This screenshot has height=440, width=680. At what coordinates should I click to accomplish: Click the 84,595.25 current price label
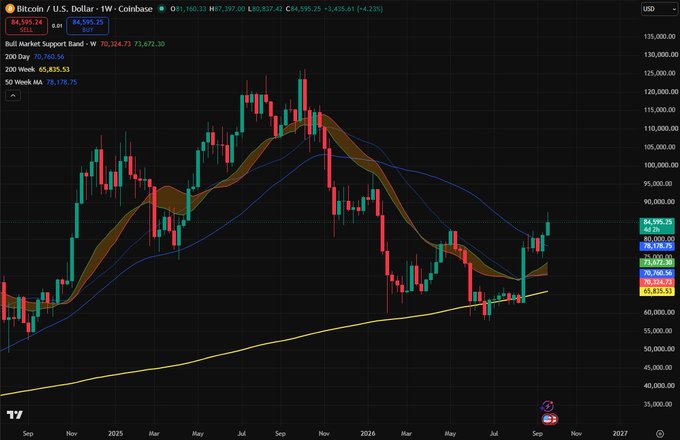(657, 225)
